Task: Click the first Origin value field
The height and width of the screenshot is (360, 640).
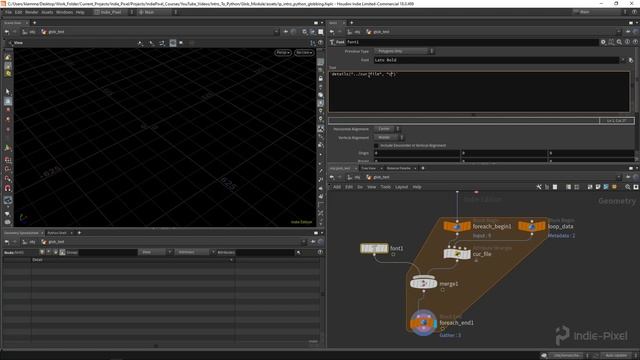Action: (x=416, y=153)
